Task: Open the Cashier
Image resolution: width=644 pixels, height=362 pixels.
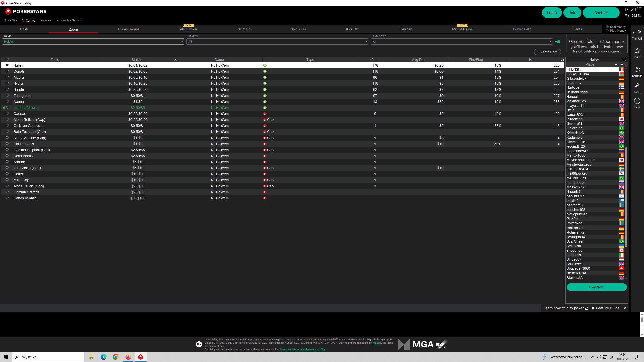Action: 601,13
